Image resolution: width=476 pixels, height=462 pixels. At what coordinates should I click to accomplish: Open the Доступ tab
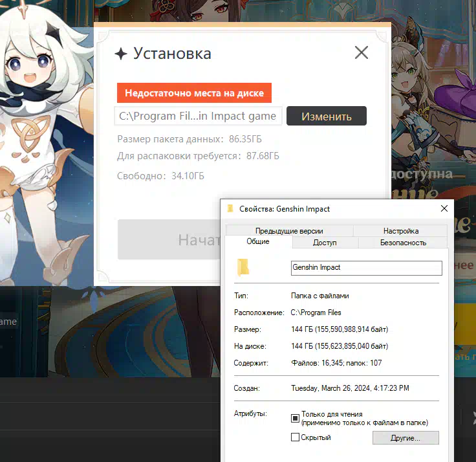[x=325, y=243]
